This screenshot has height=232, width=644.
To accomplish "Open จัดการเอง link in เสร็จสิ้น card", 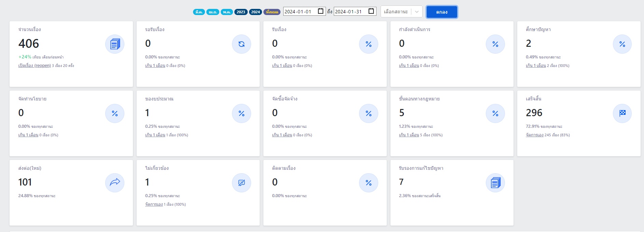I will pyautogui.click(x=534, y=135).
